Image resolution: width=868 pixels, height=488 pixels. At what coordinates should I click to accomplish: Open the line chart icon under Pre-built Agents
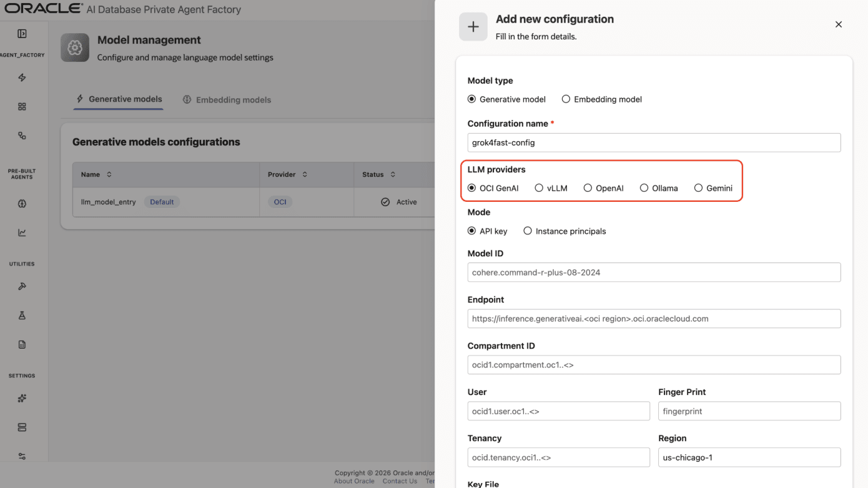pyautogui.click(x=22, y=232)
